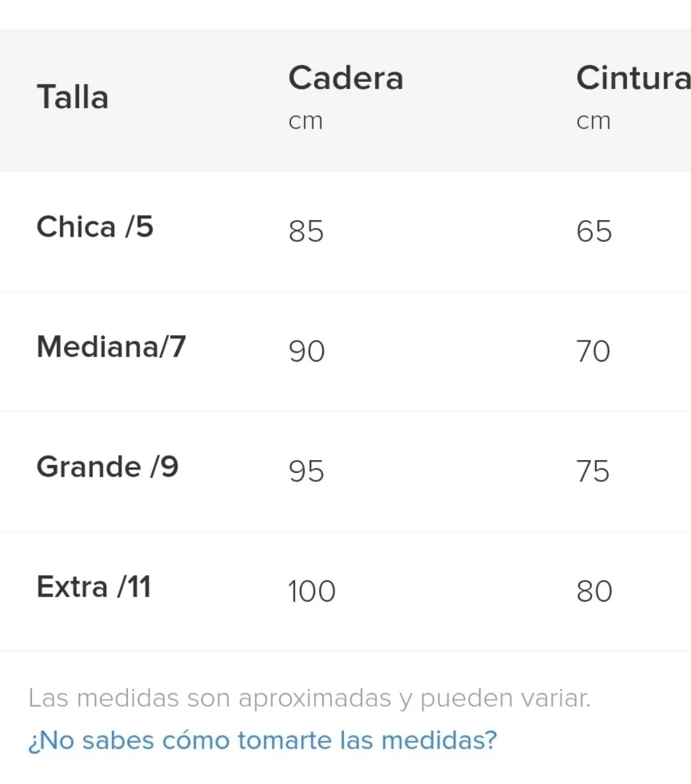This screenshot has width=691, height=784.
Task: Click the Cadera value 95
Action: 306,472
